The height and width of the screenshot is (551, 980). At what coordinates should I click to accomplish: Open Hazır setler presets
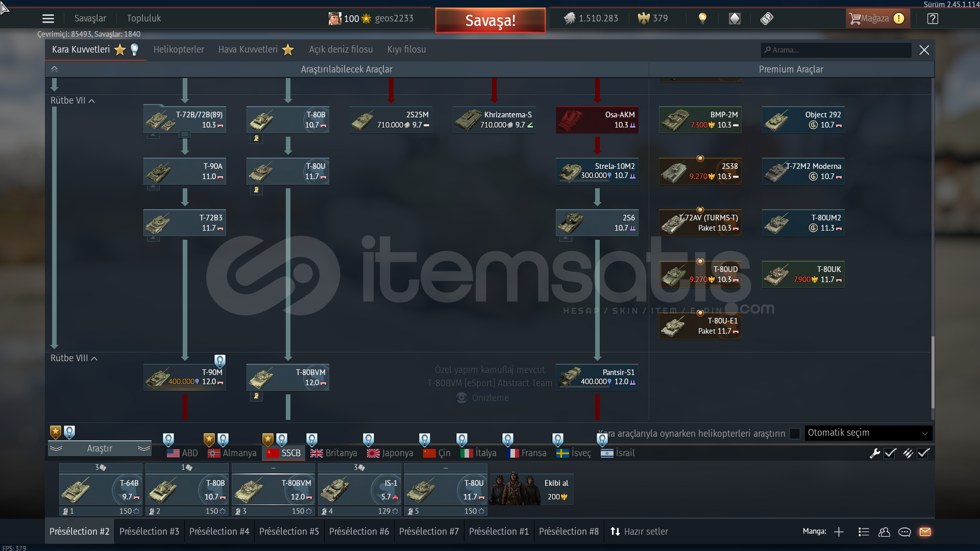coord(639,532)
